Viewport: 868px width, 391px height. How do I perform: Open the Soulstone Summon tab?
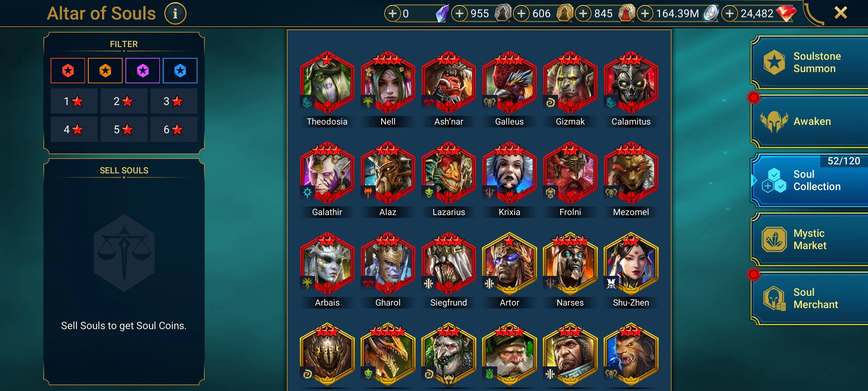coord(810,62)
